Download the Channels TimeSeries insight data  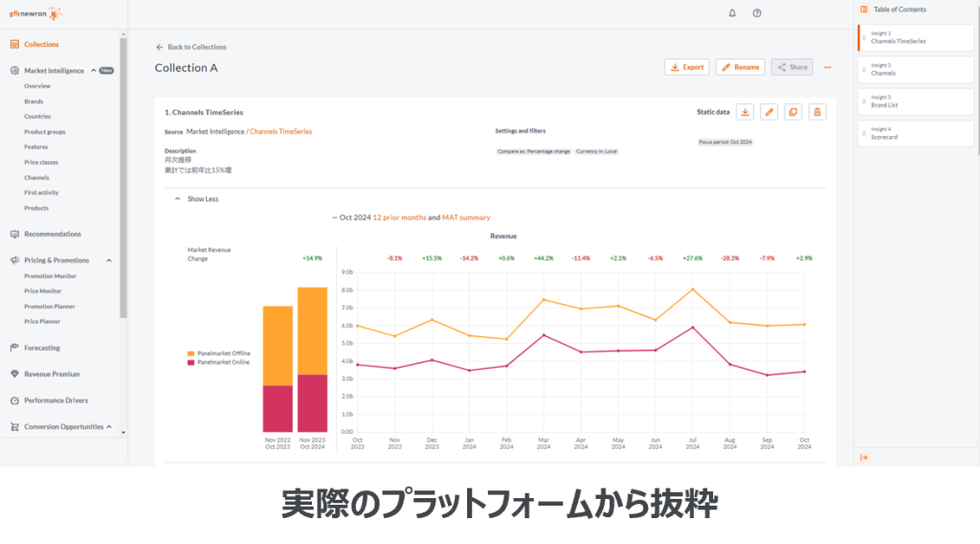745,112
